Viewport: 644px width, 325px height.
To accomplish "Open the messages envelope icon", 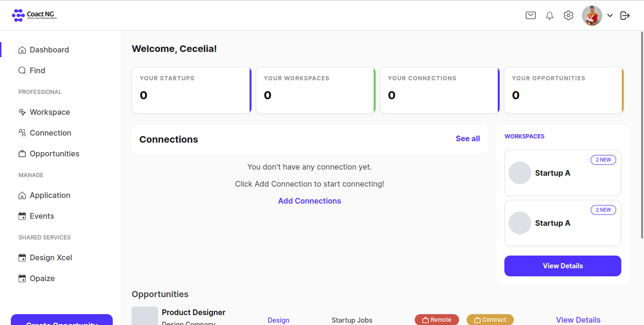I will (531, 16).
